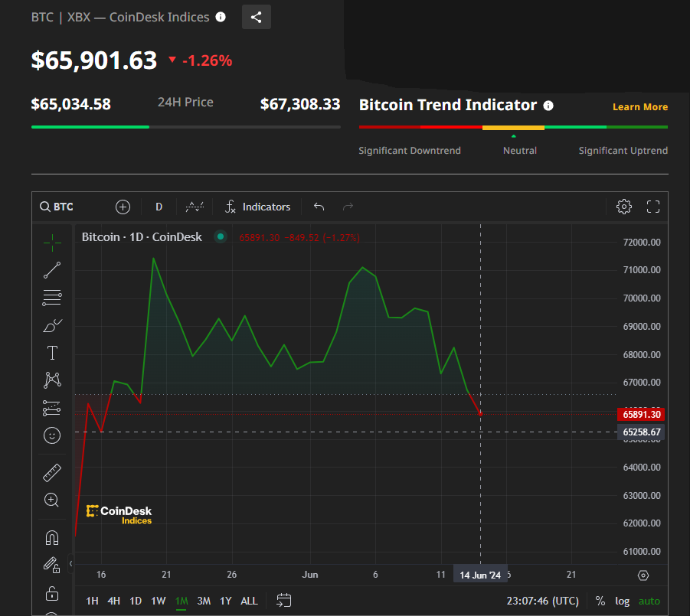
Task: Open the Indicators menu
Action: coord(258,207)
